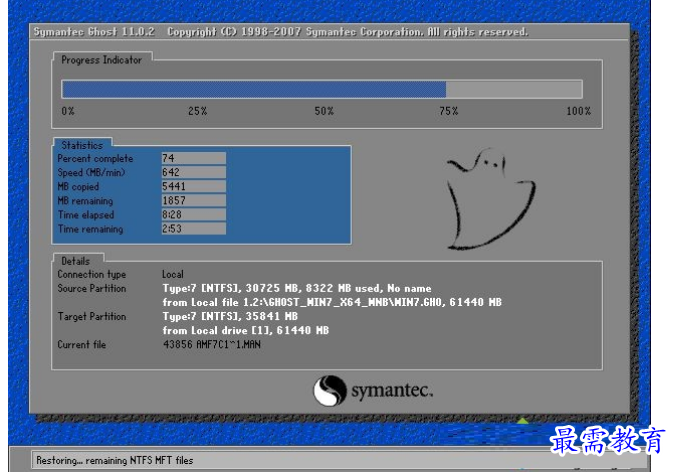The image size is (674, 472).
Task: Click the 100% progress scale marker
Action: [578, 111]
